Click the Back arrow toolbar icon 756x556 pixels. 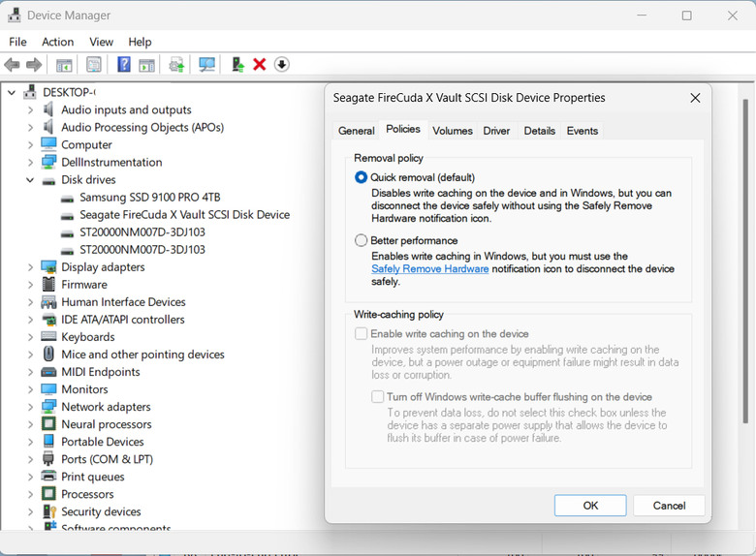coord(12,65)
